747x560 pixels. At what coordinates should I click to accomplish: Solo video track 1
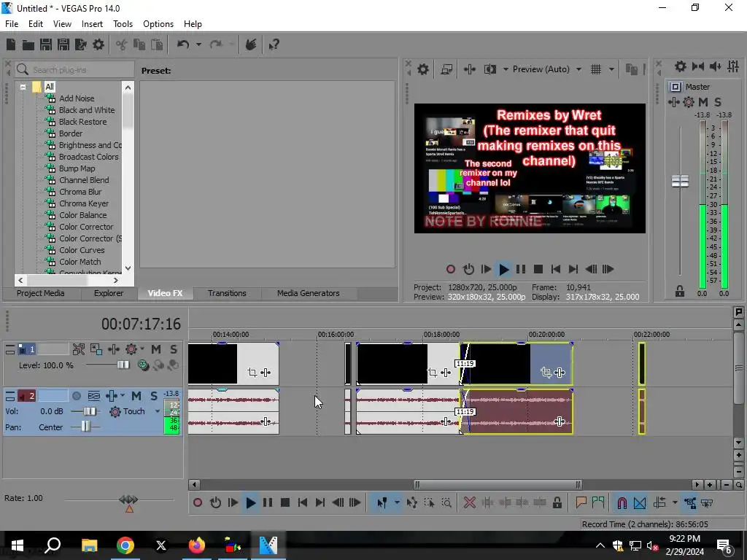(174, 349)
